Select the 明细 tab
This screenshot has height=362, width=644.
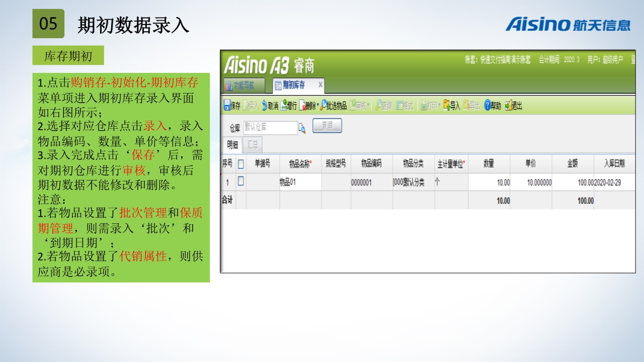(232, 145)
